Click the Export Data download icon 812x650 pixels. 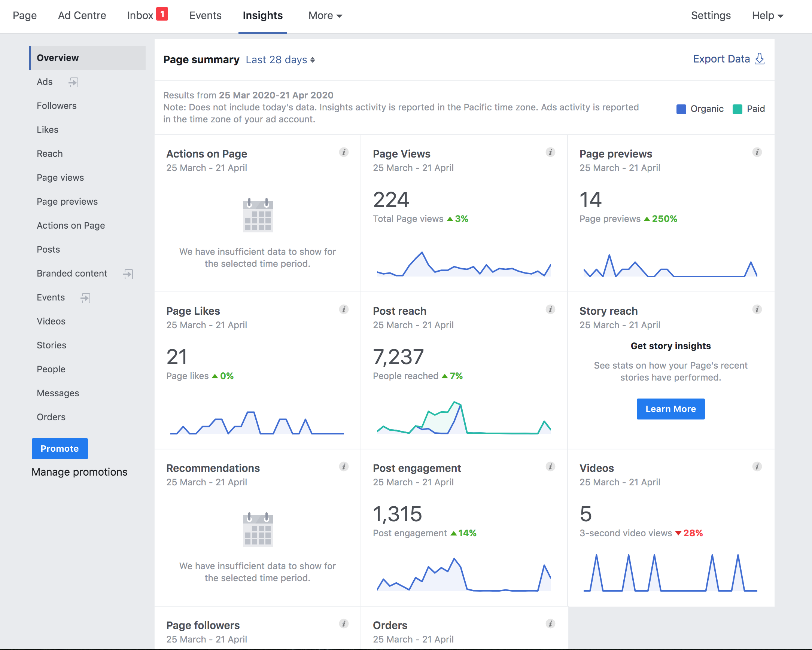[x=760, y=59]
